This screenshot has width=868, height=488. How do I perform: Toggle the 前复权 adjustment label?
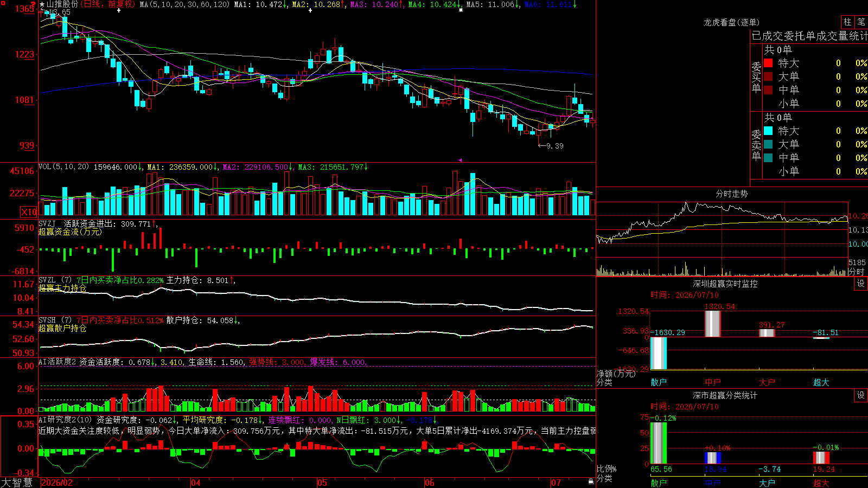point(120,4)
